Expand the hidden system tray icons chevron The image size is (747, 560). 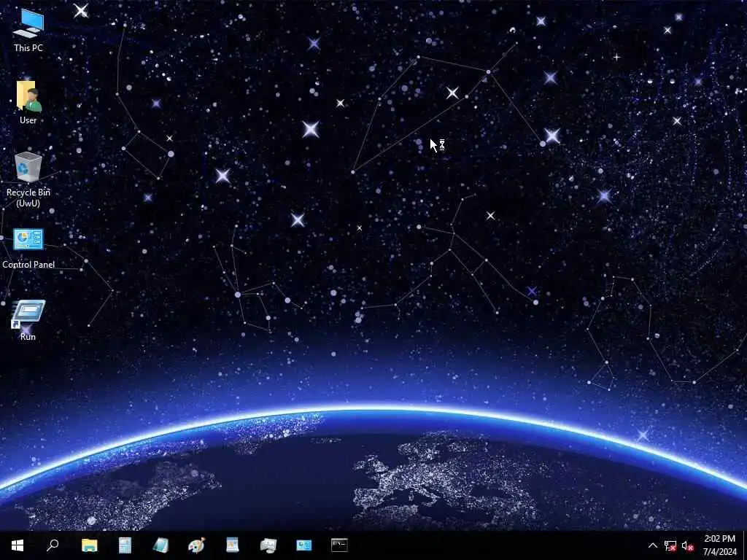pyautogui.click(x=653, y=545)
